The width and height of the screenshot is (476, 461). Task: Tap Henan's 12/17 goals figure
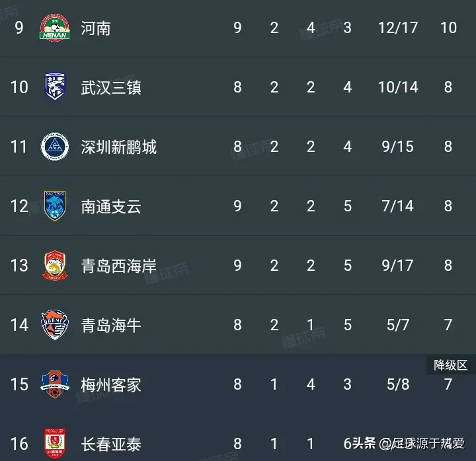pos(398,28)
